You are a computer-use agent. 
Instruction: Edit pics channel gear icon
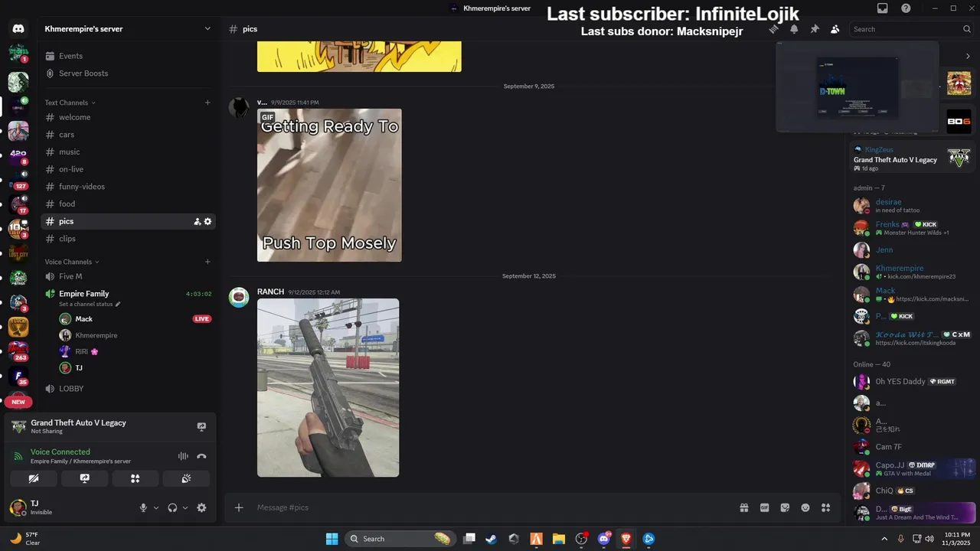point(207,221)
